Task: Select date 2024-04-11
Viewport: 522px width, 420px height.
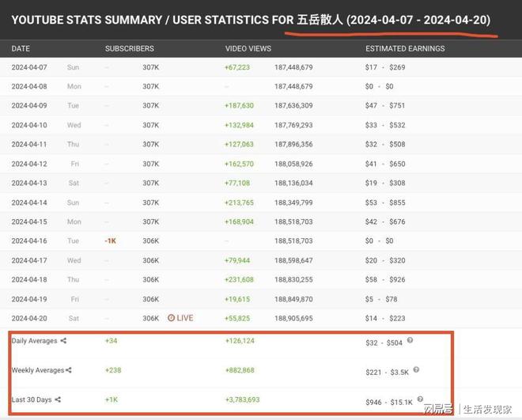Action: click(x=29, y=144)
